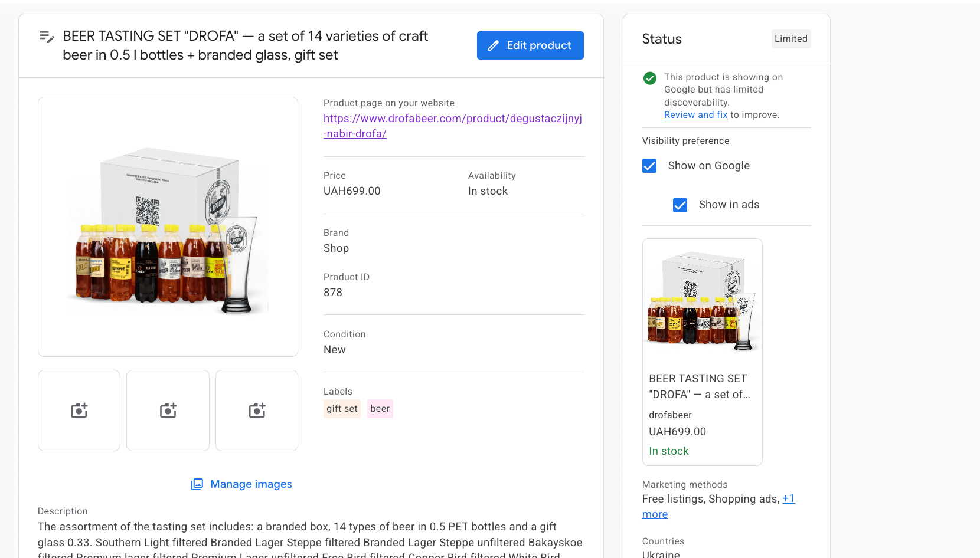980x558 pixels.
Task: Click the preview card product title
Action: tap(699, 386)
